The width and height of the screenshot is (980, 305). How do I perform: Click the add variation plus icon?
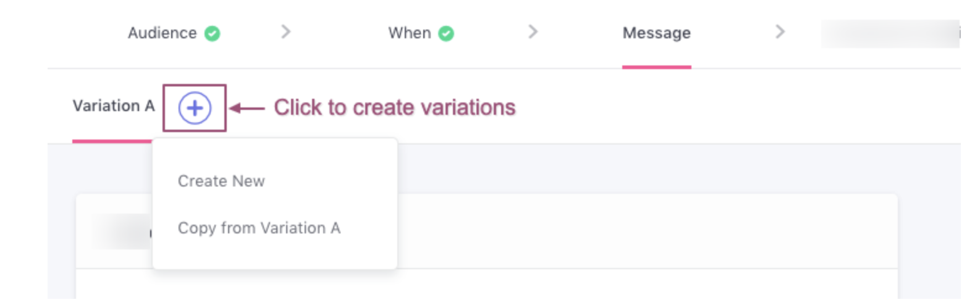pos(195,108)
